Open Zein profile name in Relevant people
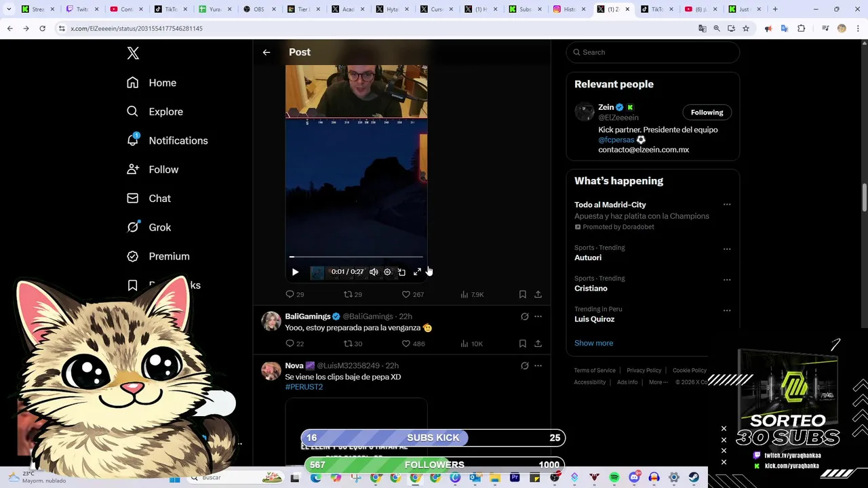Image resolution: width=868 pixels, height=488 pixels. point(606,107)
